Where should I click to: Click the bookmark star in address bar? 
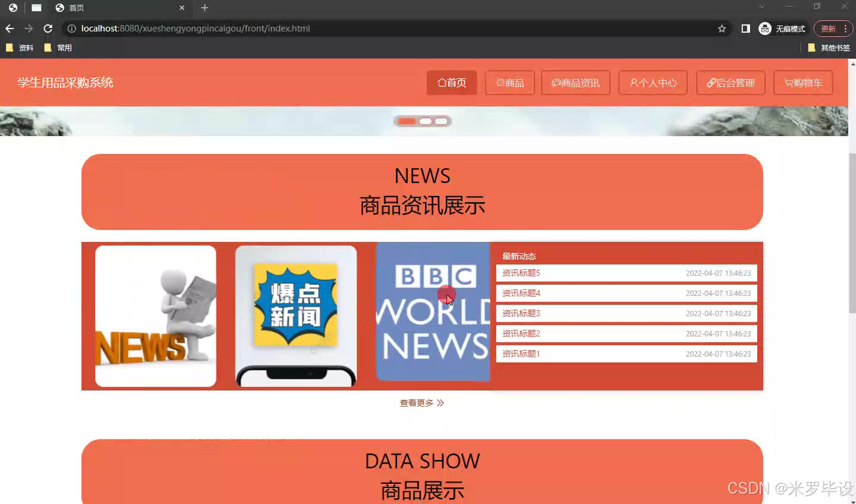(721, 28)
